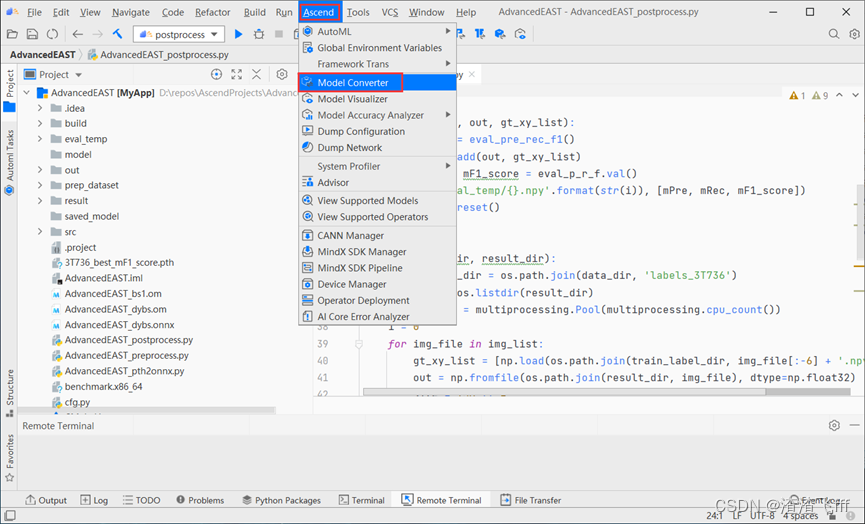Image resolution: width=865 pixels, height=524 pixels.
Task: Click the Run play icon
Action: click(238, 34)
